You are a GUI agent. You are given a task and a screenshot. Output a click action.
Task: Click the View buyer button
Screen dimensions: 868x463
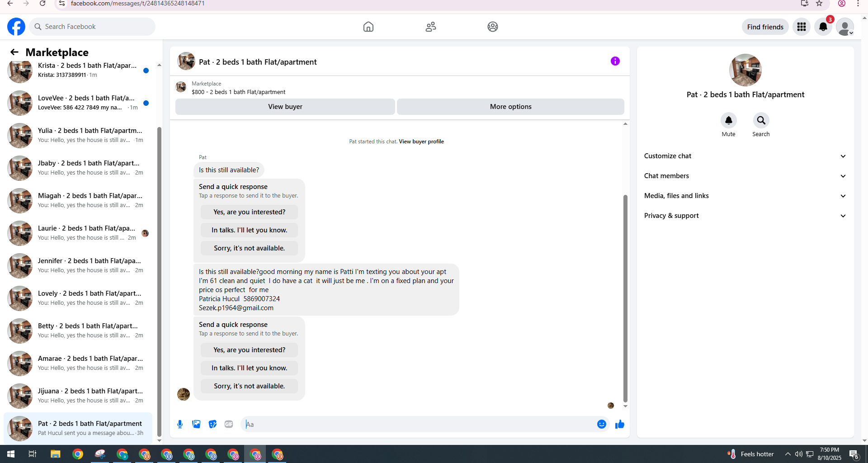pos(285,107)
